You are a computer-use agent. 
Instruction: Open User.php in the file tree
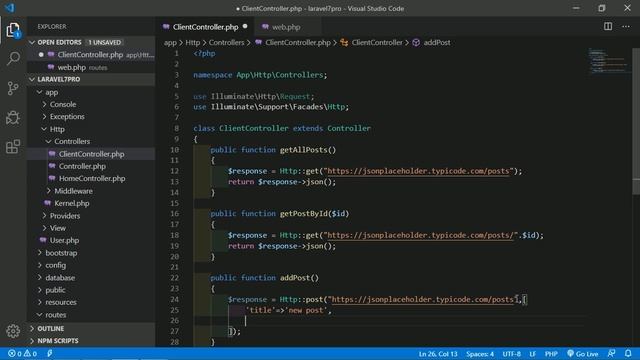(x=91, y=240)
